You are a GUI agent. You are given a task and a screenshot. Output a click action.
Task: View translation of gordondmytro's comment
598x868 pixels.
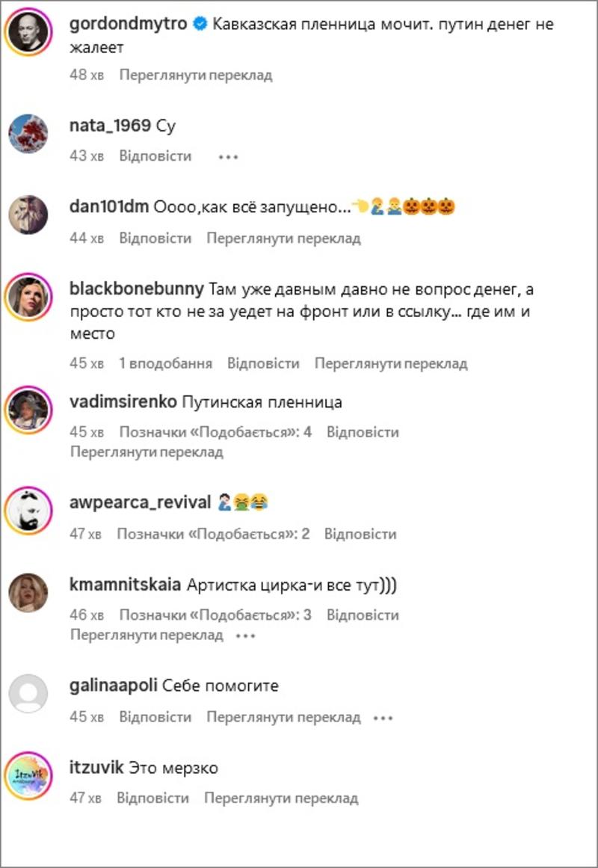pos(196,75)
